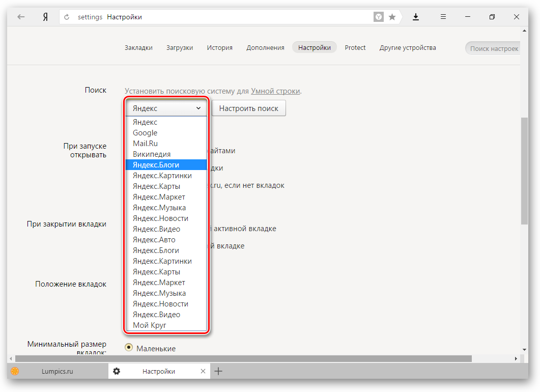Focus the 'Поиск настроек' search field
This screenshot has width=540, height=392.
pyautogui.click(x=493, y=48)
